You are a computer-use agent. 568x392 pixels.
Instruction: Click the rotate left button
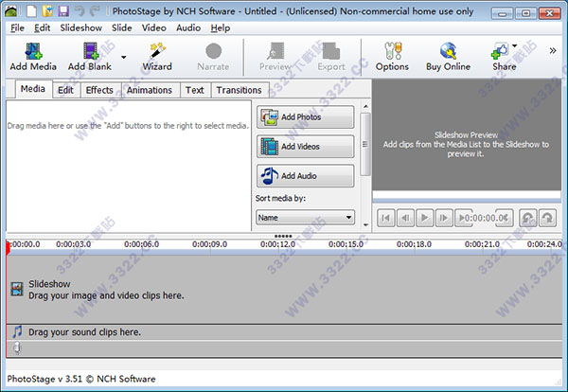[528, 218]
